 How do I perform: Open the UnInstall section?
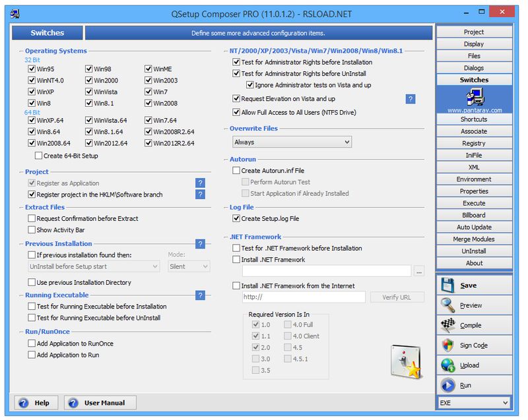click(x=474, y=251)
